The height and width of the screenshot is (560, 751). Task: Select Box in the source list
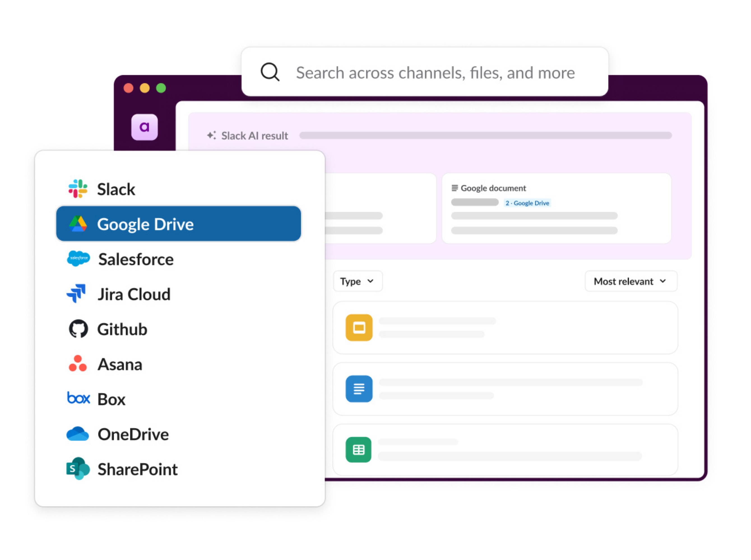(x=179, y=399)
